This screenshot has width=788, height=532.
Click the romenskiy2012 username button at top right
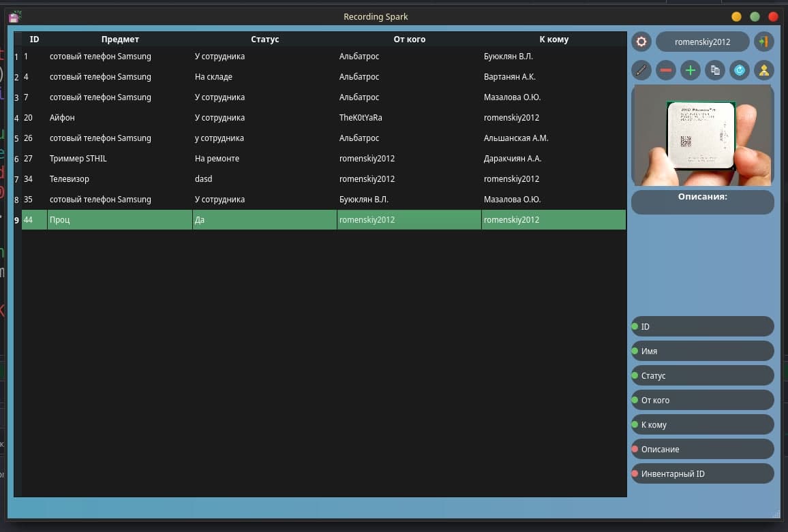[702, 42]
